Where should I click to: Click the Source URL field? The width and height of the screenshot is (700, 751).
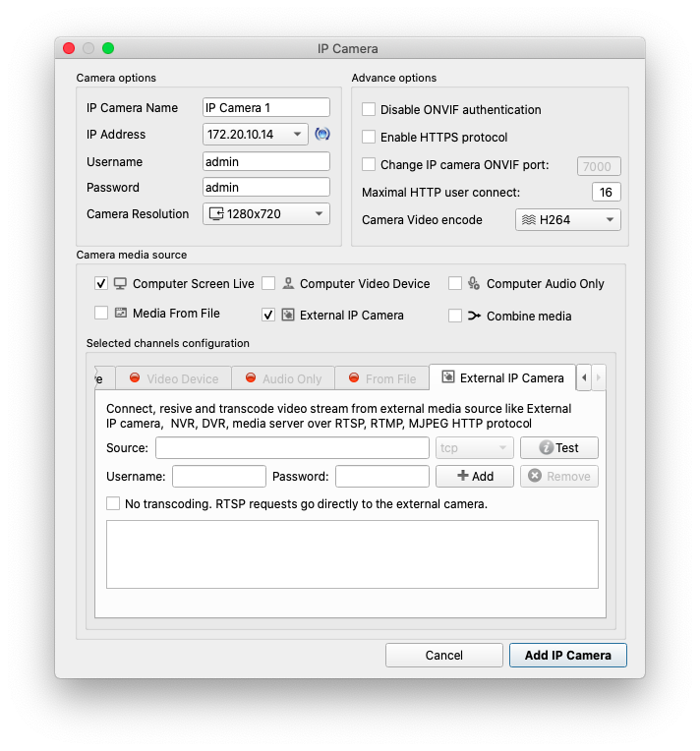(292, 448)
